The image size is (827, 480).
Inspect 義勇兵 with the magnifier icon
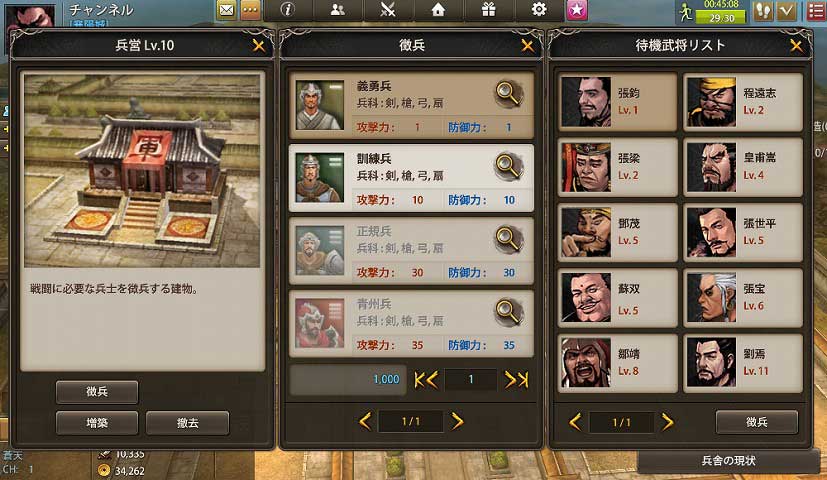pos(507,94)
